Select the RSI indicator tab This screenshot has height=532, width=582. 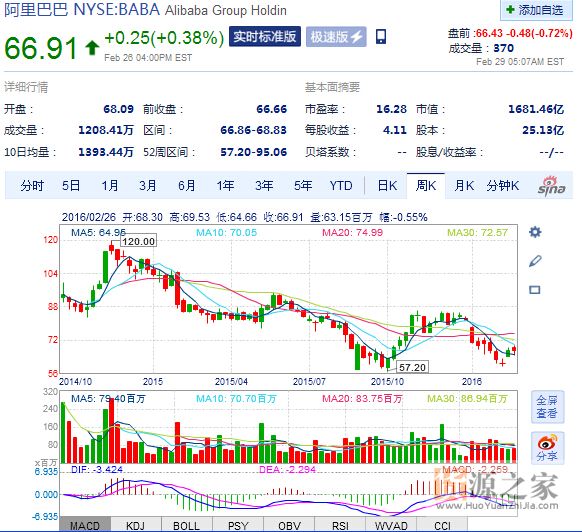pos(340,525)
